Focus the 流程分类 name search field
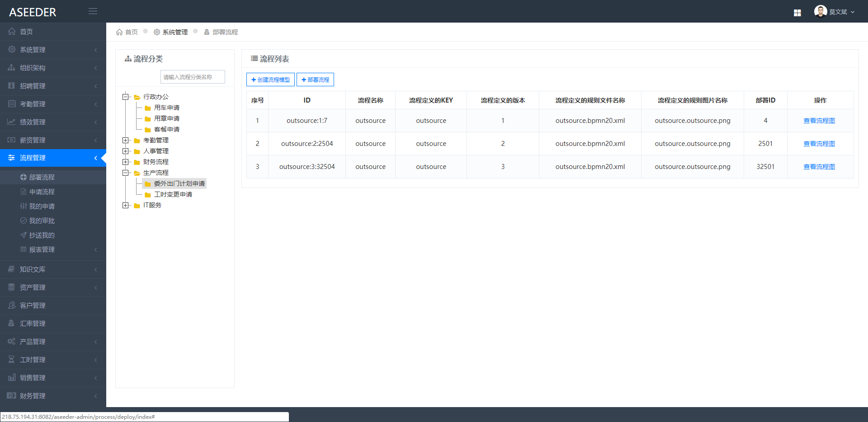The width and height of the screenshot is (868, 422). (193, 77)
